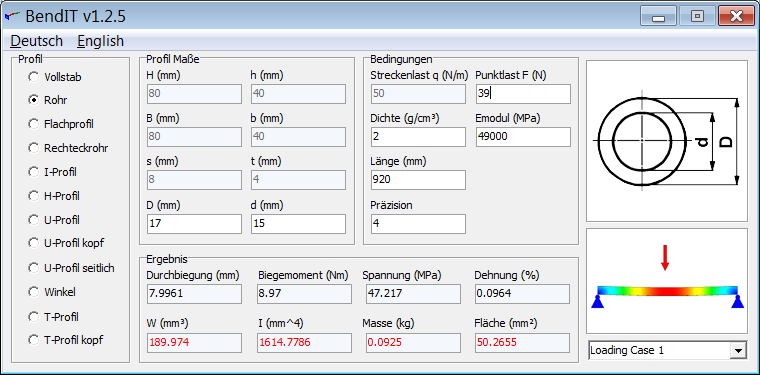This screenshot has width=760, height=375.
Task: Click the right blue support triangle
Action: point(738,302)
